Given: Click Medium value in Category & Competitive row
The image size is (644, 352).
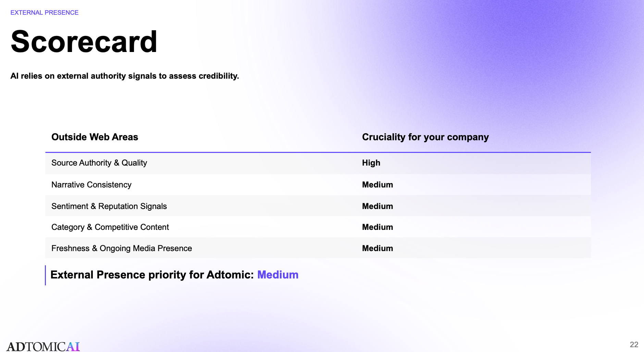Looking at the screenshot, I should click(377, 227).
